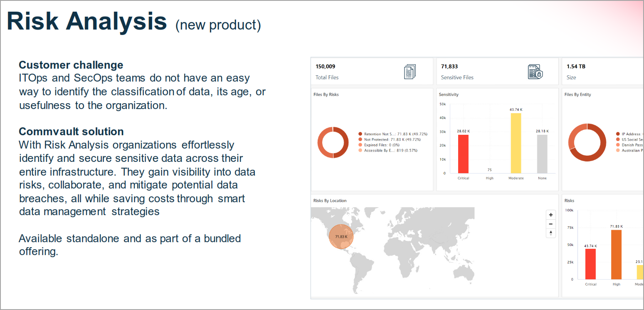The width and height of the screenshot is (644, 310).
Task: Select the High 71.83 K Risks bar
Action: point(616,255)
